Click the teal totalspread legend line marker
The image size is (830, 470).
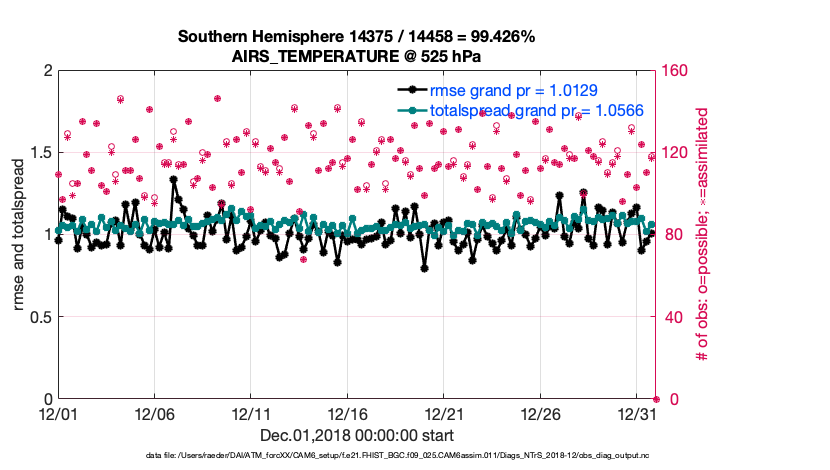coord(412,110)
